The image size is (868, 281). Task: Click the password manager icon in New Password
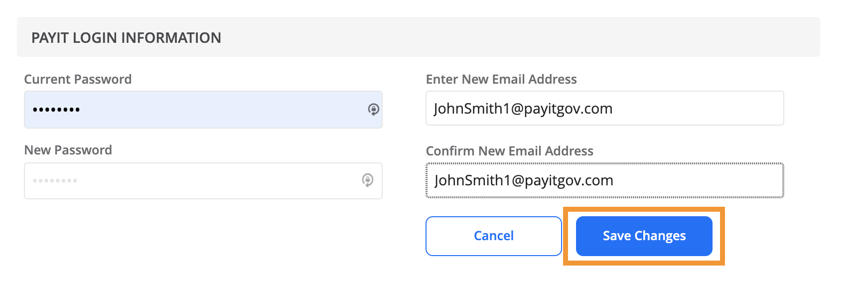coord(367,180)
